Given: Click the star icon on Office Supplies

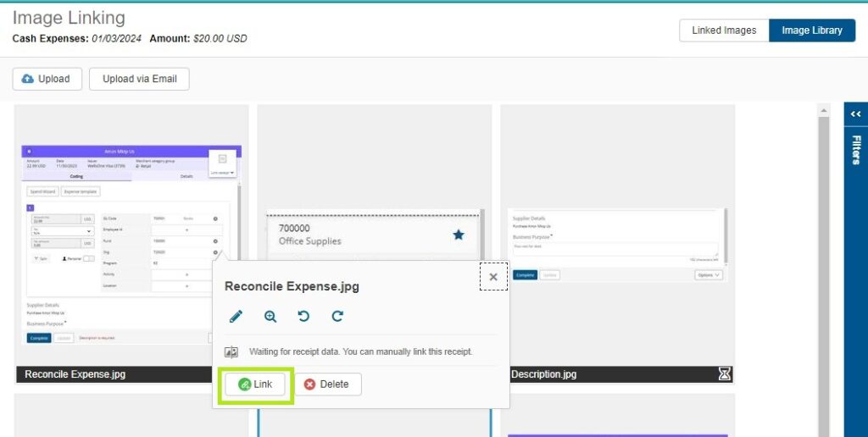Looking at the screenshot, I should pyautogui.click(x=458, y=235).
